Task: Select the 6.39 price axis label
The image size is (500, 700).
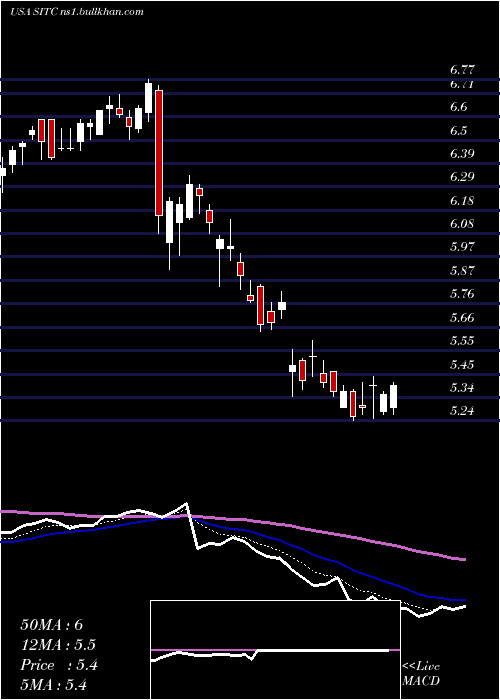Action: [x=462, y=154]
